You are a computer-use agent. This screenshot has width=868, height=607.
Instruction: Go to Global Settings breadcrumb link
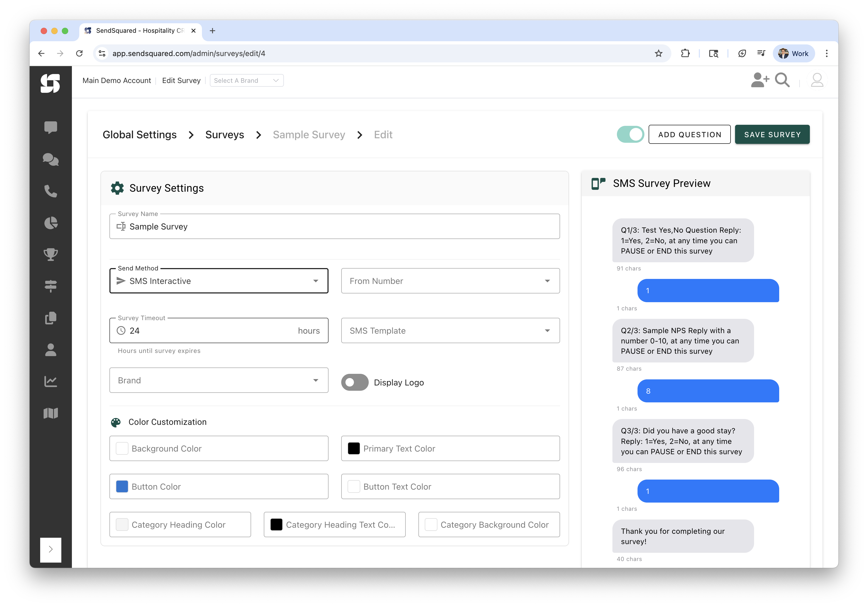tap(140, 135)
